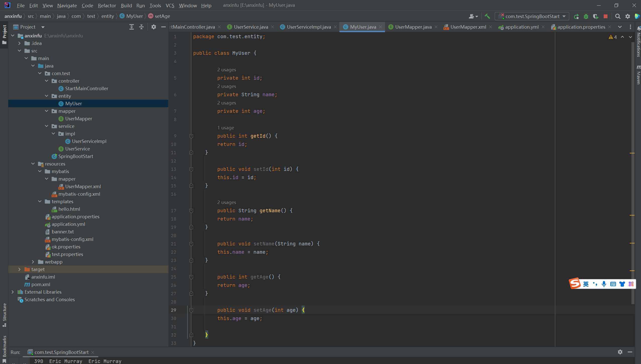The width and height of the screenshot is (641, 364).
Task: Click the Debug bug icon
Action: pos(586,16)
